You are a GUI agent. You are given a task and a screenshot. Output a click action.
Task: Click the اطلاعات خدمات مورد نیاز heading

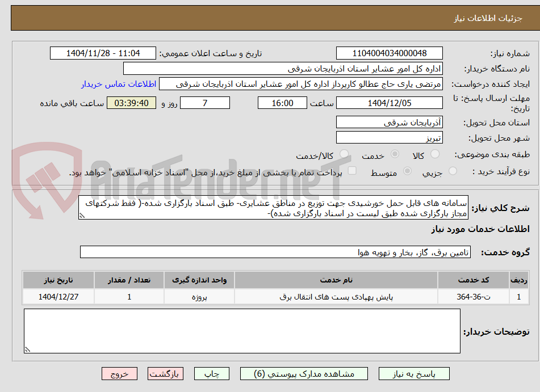tap(480, 229)
